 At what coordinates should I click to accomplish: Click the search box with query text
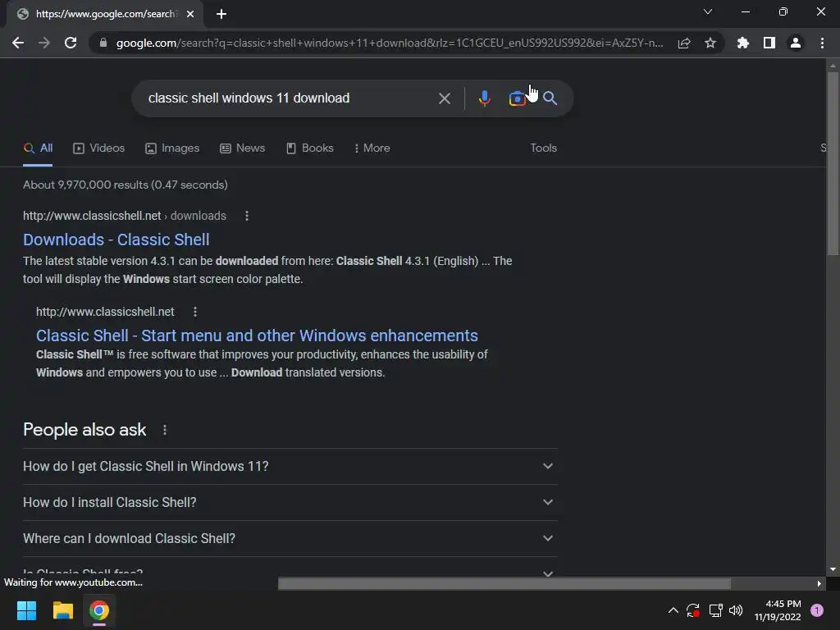click(x=249, y=98)
